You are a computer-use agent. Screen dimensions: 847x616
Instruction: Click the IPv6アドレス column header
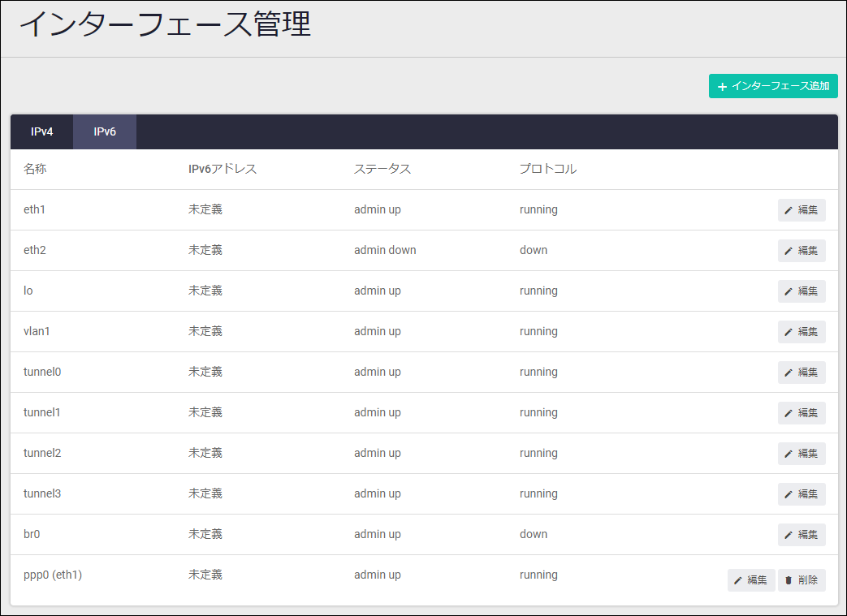pos(223,169)
